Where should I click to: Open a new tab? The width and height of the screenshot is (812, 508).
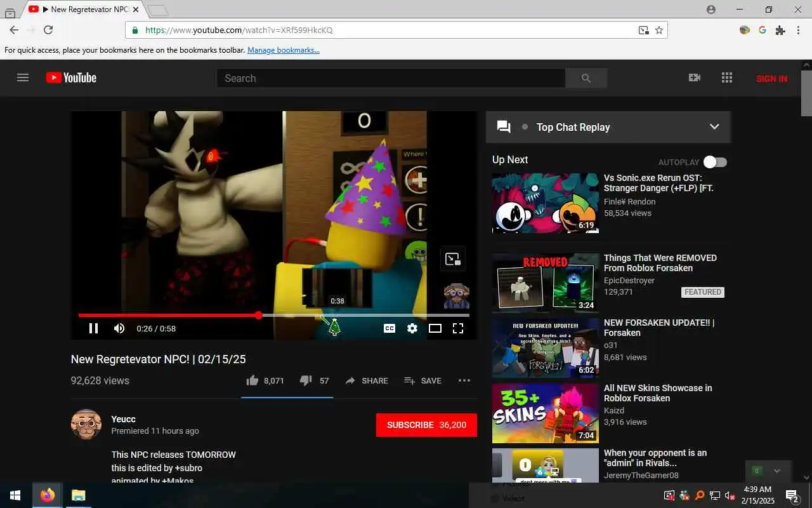tap(158, 10)
